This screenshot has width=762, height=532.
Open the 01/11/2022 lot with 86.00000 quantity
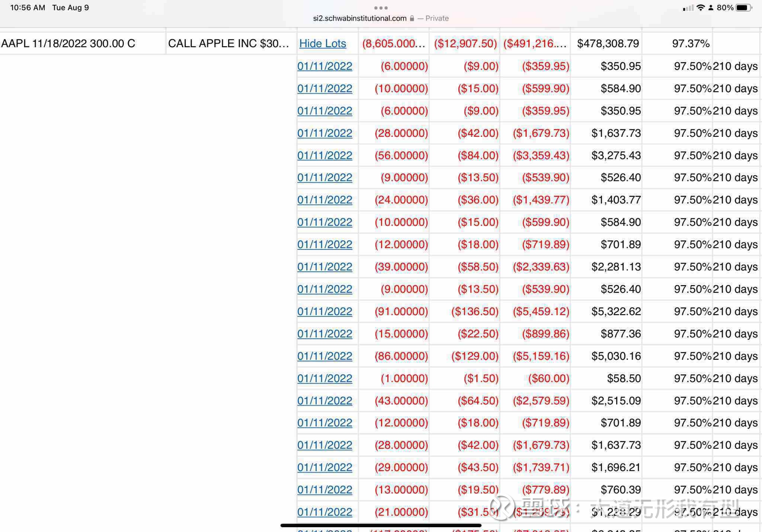(x=324, y=356)
